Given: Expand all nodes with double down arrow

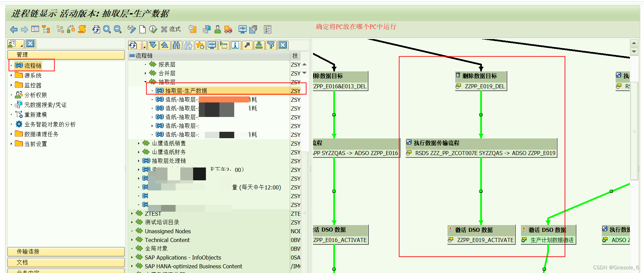Looking at the screenshot, I should coord(153,45).
